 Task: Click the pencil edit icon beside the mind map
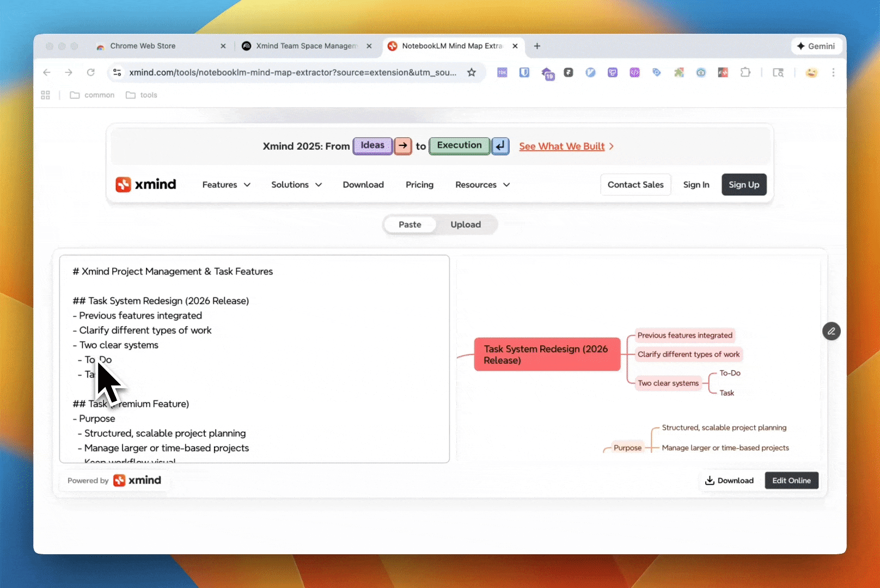coord(831,331)
